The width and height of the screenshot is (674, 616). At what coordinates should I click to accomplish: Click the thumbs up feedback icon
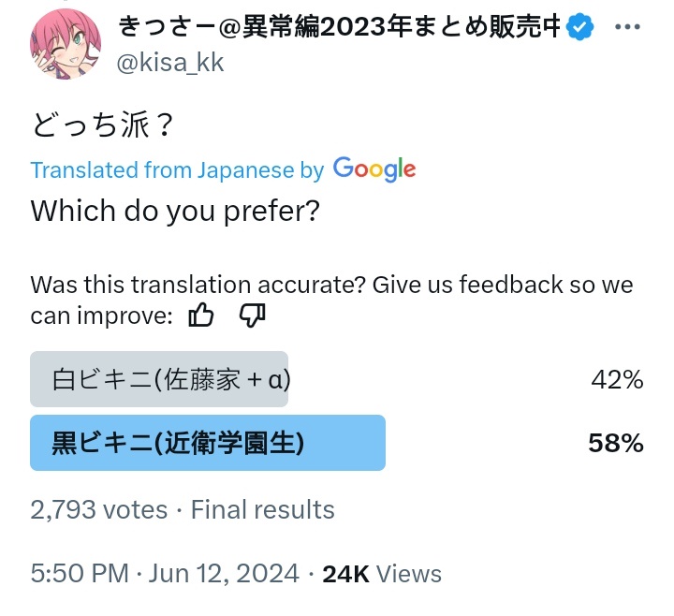(x=201, y=315)
